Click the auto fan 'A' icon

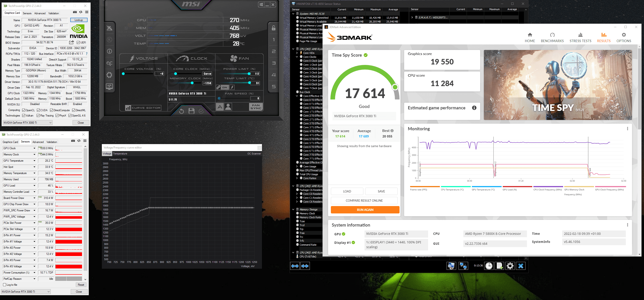220,107
